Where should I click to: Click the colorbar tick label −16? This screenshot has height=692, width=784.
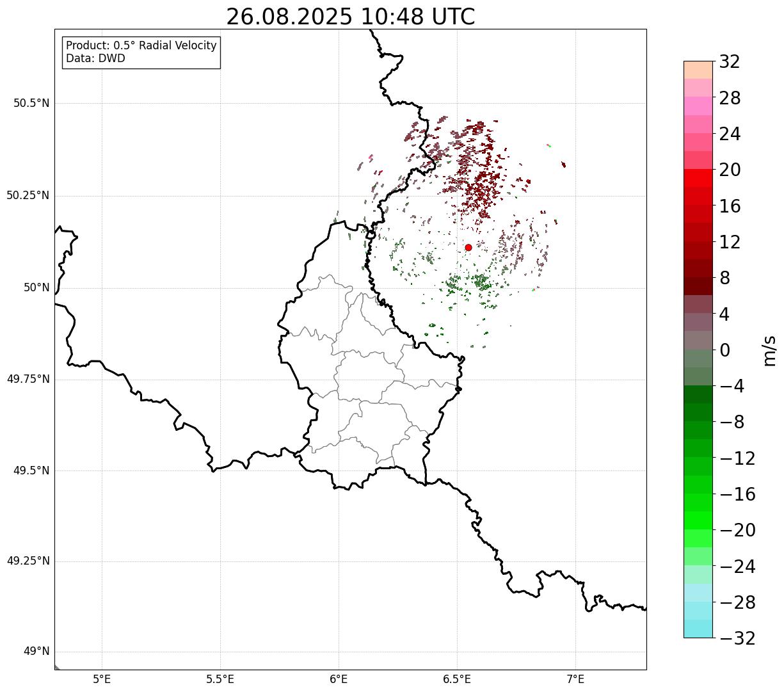[737, 494]
